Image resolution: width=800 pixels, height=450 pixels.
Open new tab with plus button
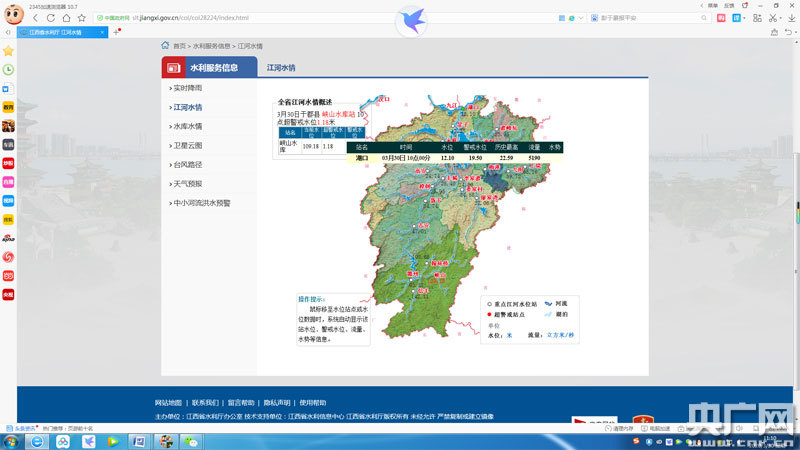(x=117, y=31)
